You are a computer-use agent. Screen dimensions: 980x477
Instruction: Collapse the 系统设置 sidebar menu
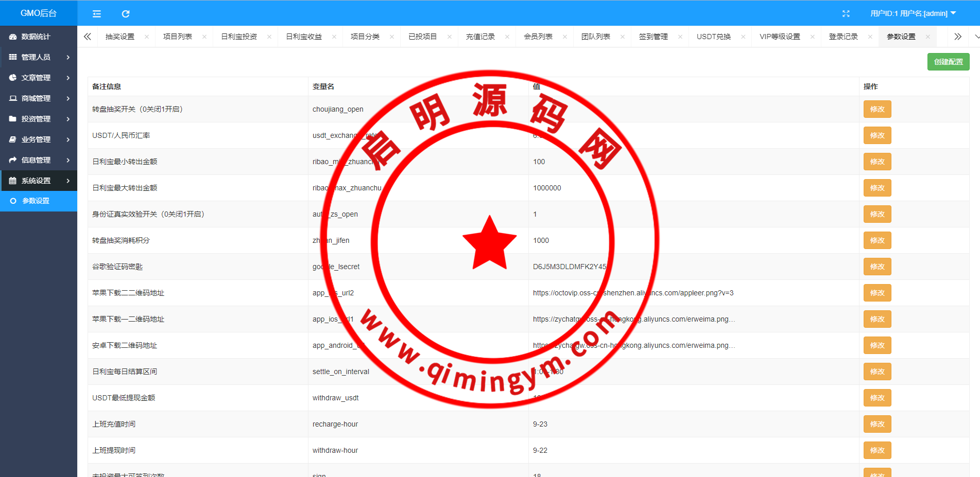[39, 181]
